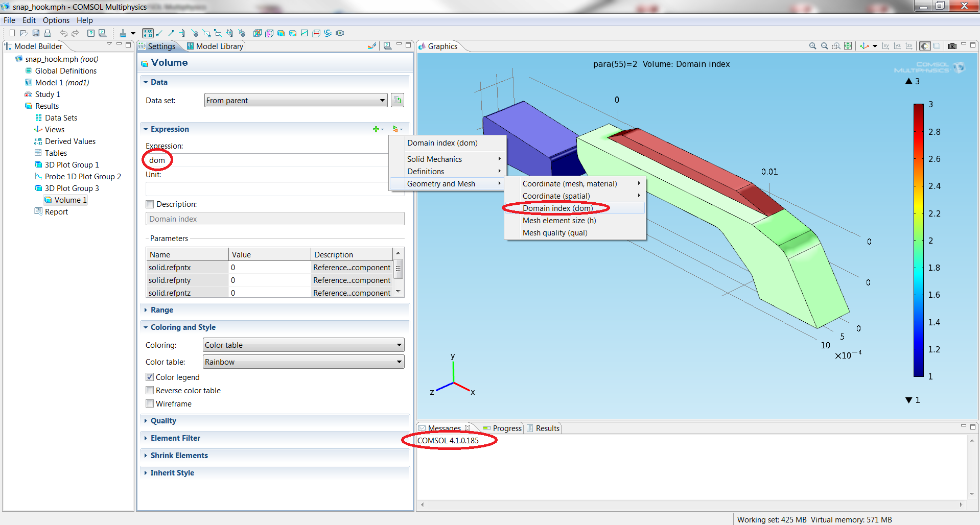Click the Print toolbar icon
The height and width of the screenshot is (525, 980).
point(48,33)
